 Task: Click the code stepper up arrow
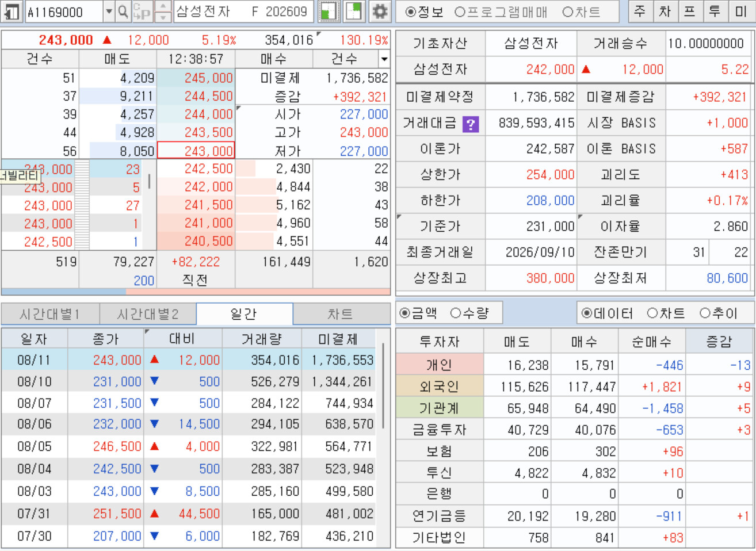[x=163, y=6]
